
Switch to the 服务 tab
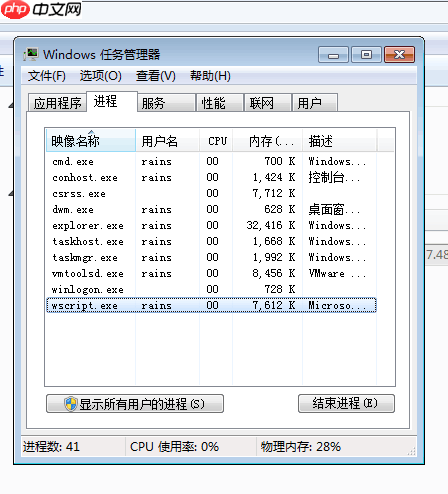click(x=166, y=103)
